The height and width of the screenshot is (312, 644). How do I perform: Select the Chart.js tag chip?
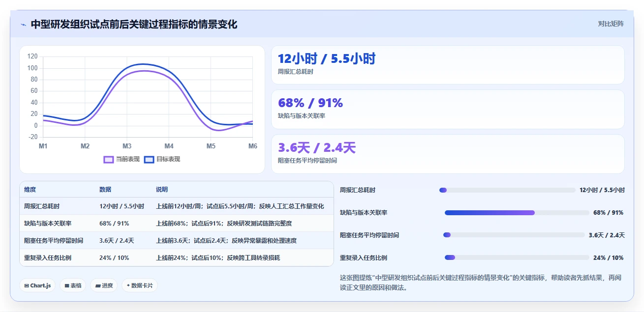37,285
